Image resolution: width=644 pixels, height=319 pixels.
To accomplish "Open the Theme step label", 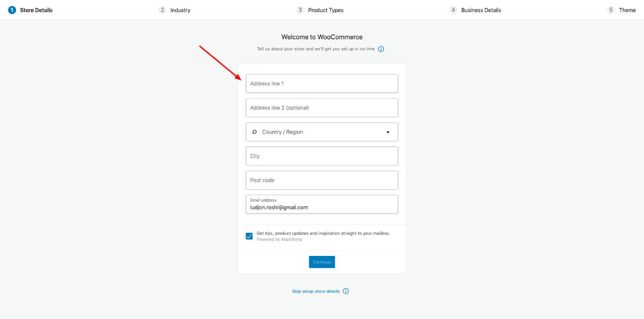I will click(627, 10).
